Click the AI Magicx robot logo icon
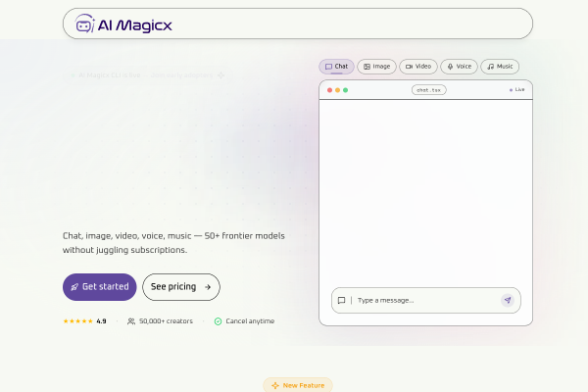The image size is (588, 392). tap(84, 24)
